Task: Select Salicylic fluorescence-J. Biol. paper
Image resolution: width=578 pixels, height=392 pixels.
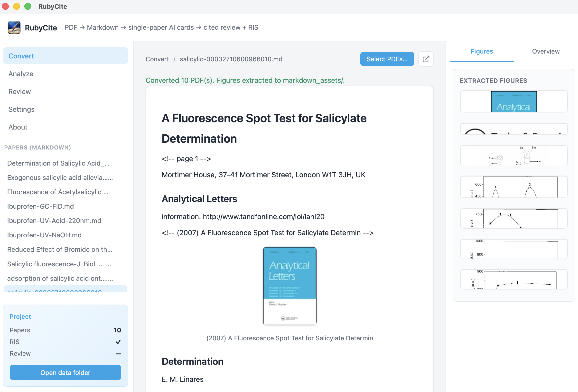Action: [65, 264]
